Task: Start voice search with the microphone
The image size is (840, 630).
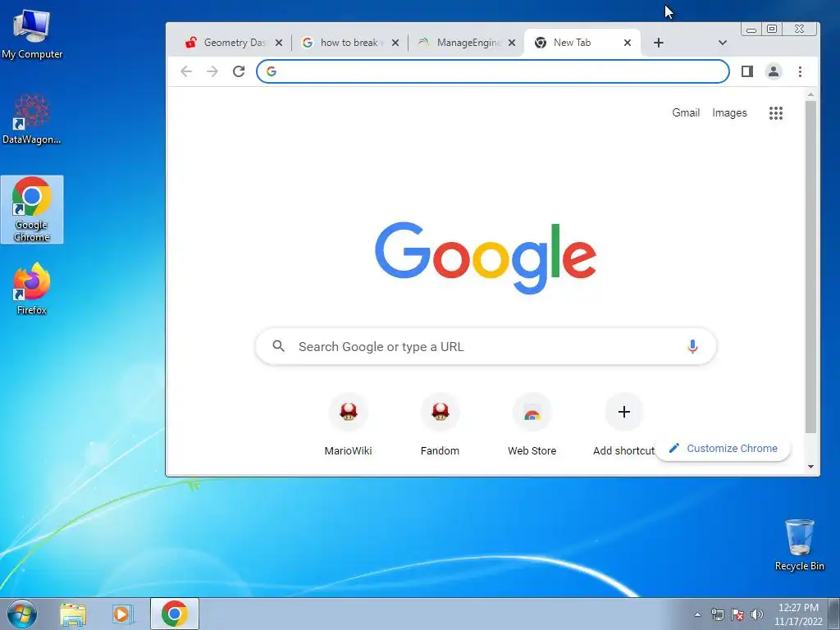Action: coord(692,347)
